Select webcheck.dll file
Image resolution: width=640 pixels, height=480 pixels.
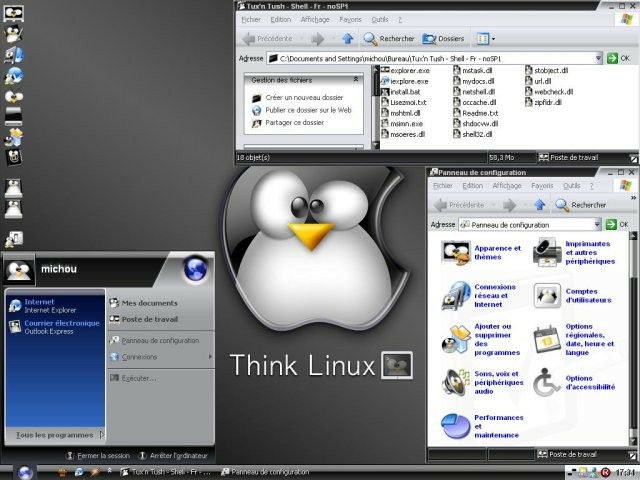click(549, 92)
